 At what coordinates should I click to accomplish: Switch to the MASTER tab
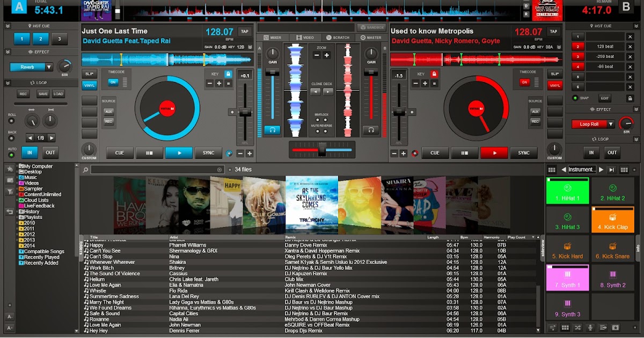point(371,38)
